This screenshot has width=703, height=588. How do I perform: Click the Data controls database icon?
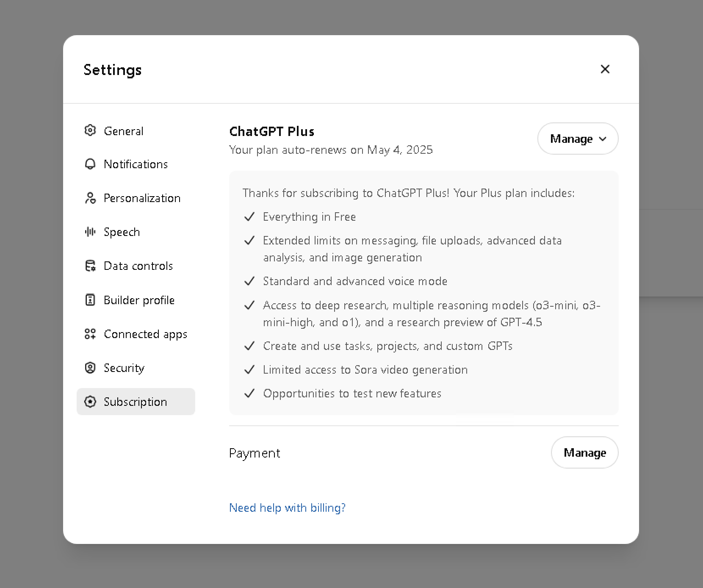[x=90, y=266]
